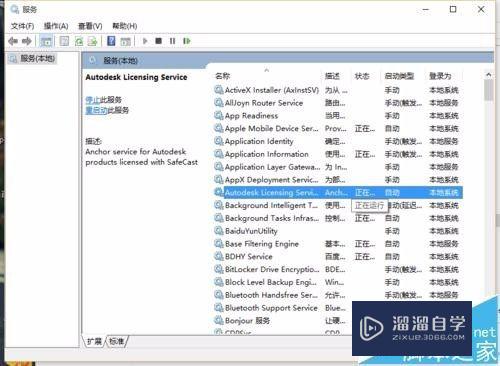Viewport: 500px width, 366px height.
Task: Select the Application Layer Gateway service
Action: click(x=337, y=167)
